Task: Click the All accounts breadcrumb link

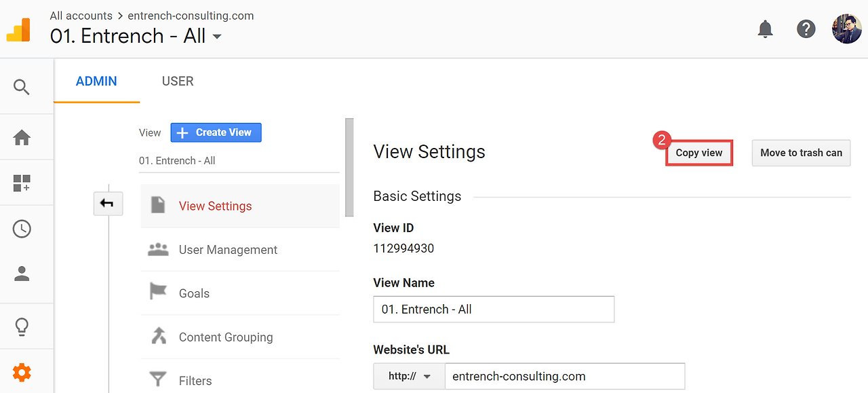Action: point(81,16)
